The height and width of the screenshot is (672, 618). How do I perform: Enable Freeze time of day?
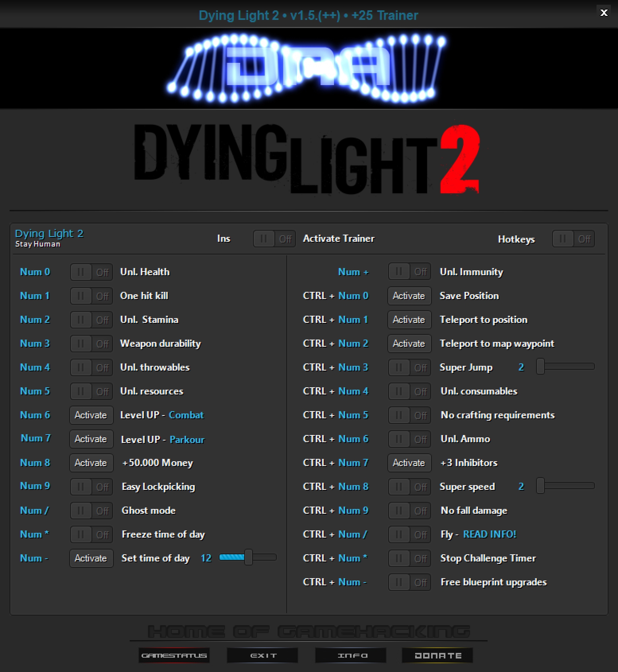91,535
